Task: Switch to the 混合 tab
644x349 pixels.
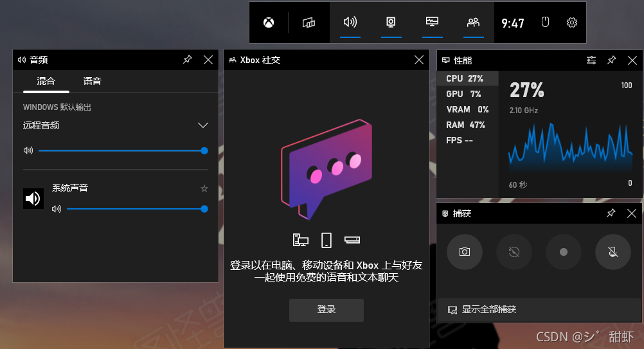Action: 46,81
